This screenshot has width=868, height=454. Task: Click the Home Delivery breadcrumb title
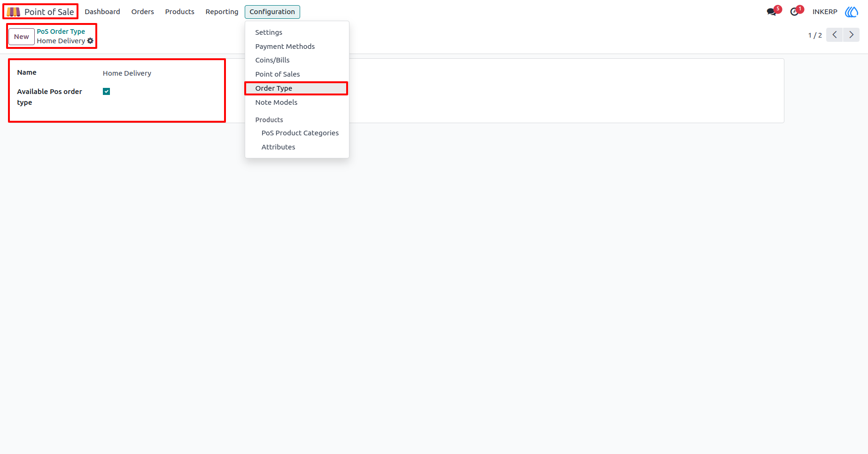point(61,41)
